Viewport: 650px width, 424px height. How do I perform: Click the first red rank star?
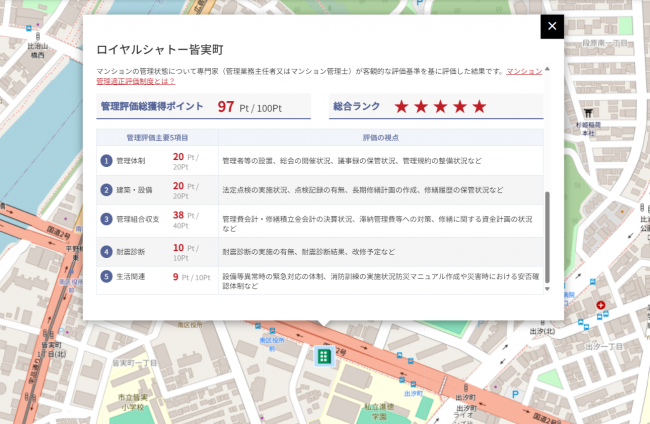[402, 106]
